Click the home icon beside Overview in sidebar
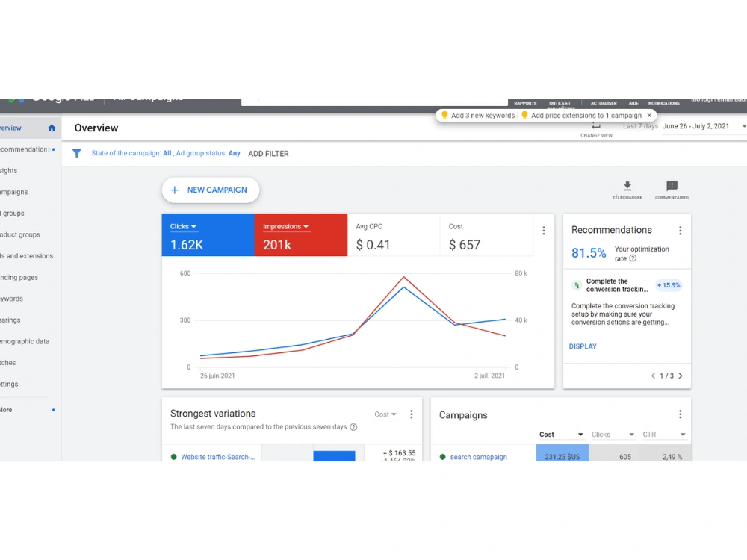 (x=52, y=128)
